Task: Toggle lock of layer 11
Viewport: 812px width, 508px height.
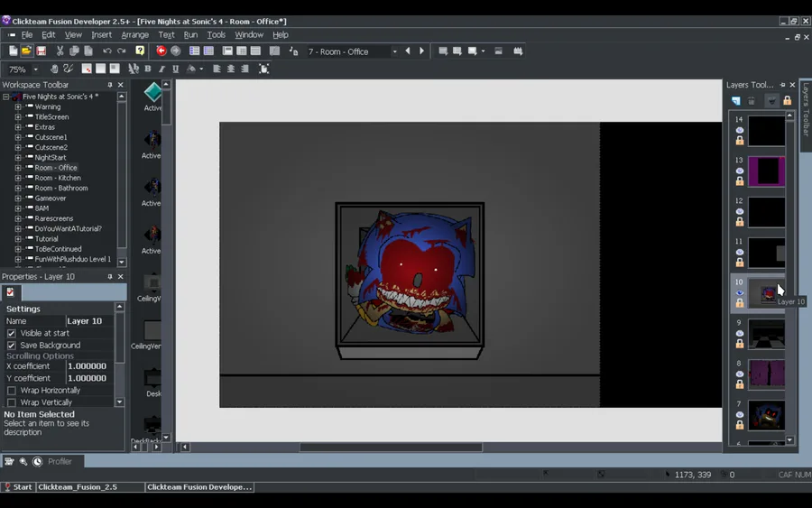Action: [740, 262]
